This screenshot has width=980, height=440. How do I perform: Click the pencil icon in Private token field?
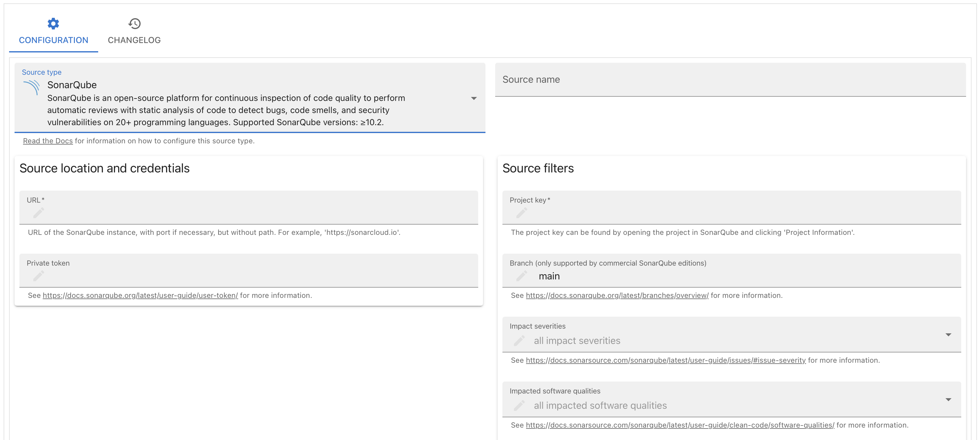point(38,276)
